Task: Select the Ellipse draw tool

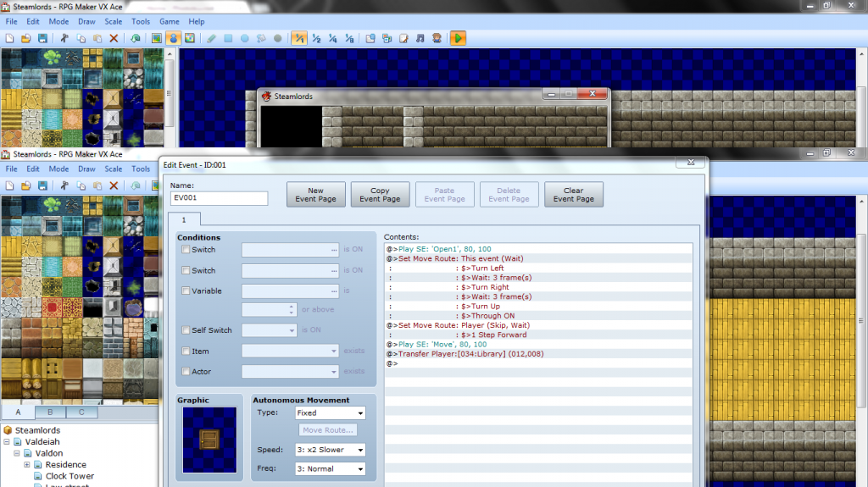Action: click(245, 38)
